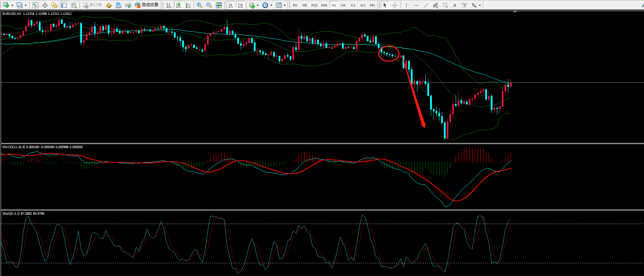The image size is (644, 276).
Task: Expand the new chart dropdown arrow
Action: [12, 6]
